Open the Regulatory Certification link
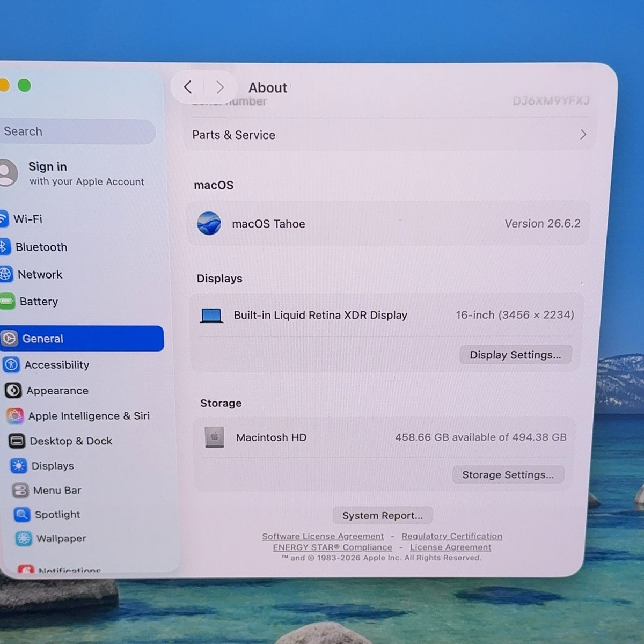Image resolution: width=644 pixels, height=644 pixels. click(x=452, y=536)
